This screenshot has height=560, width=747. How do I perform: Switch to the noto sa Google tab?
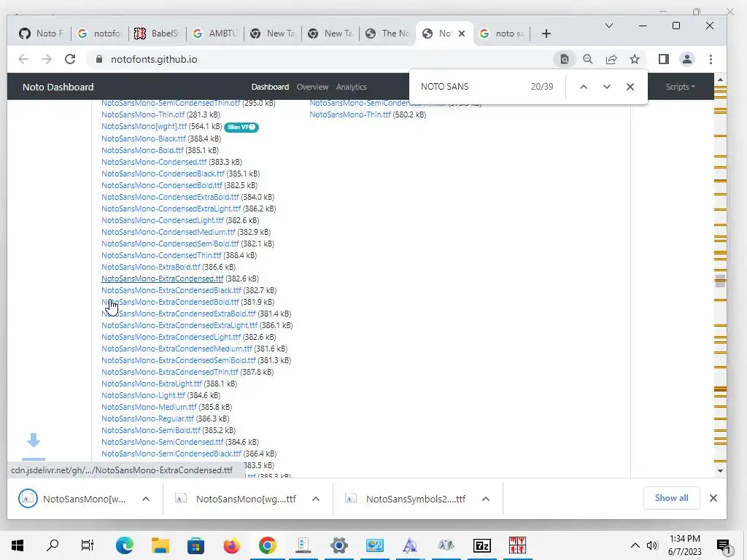coord(503,34)
